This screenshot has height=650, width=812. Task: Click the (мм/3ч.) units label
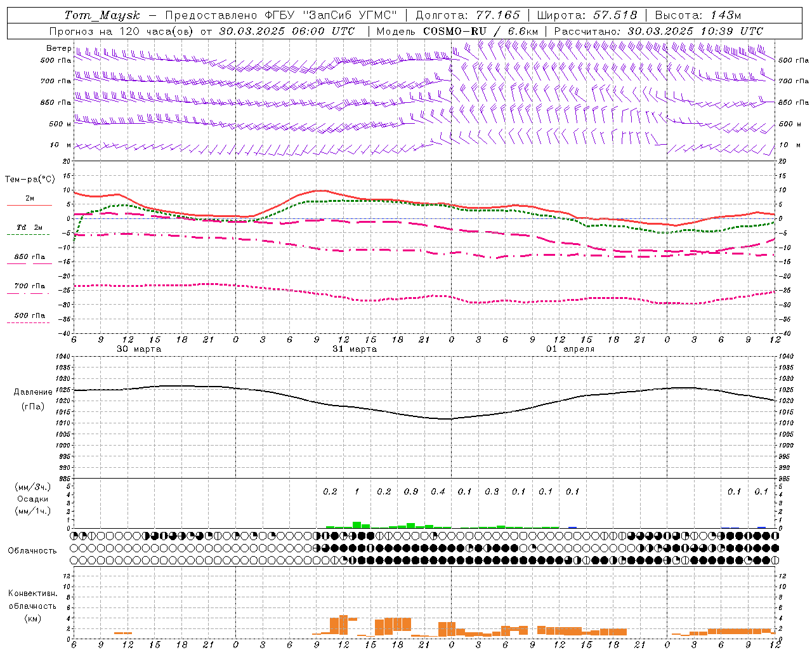(x=33, y=487)
